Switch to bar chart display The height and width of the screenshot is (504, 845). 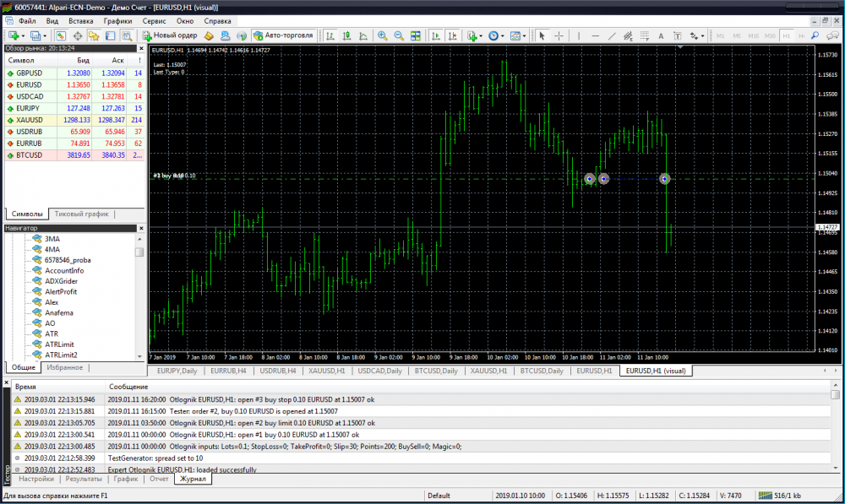(x=330, y=35)
